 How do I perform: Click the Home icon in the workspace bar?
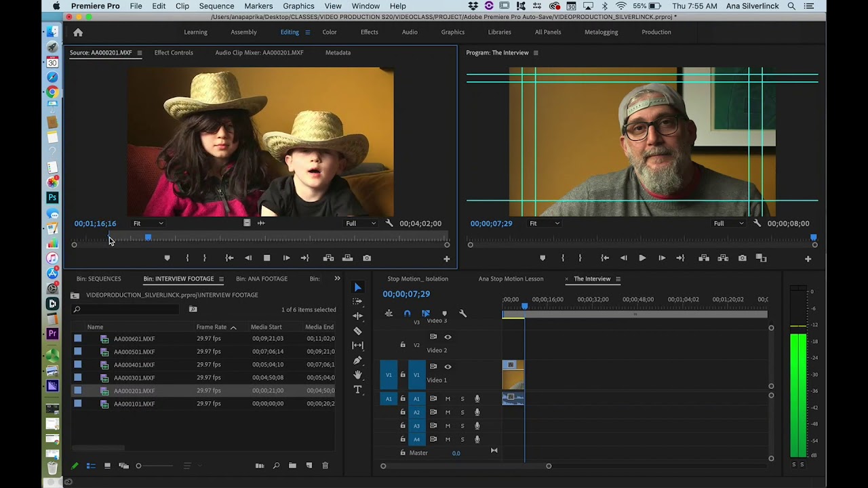pyautogui.click(x=78, y=32)
